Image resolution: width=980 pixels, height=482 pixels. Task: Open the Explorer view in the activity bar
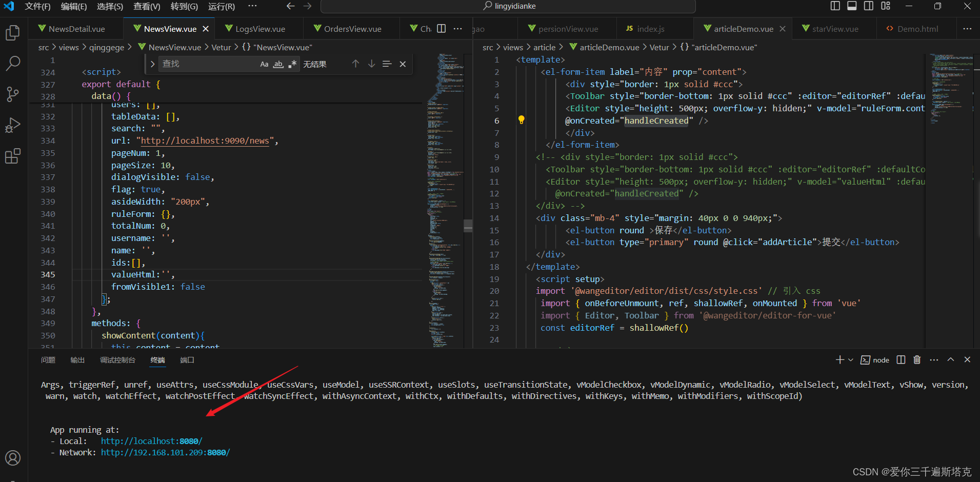pyautogui.click(x=13, y=32)
